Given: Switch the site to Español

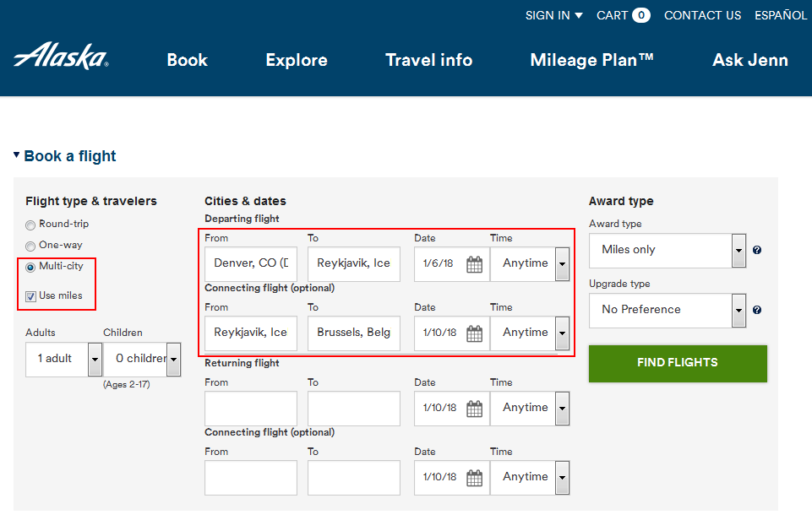Looking at the screenshot, I should coord(781,15).
